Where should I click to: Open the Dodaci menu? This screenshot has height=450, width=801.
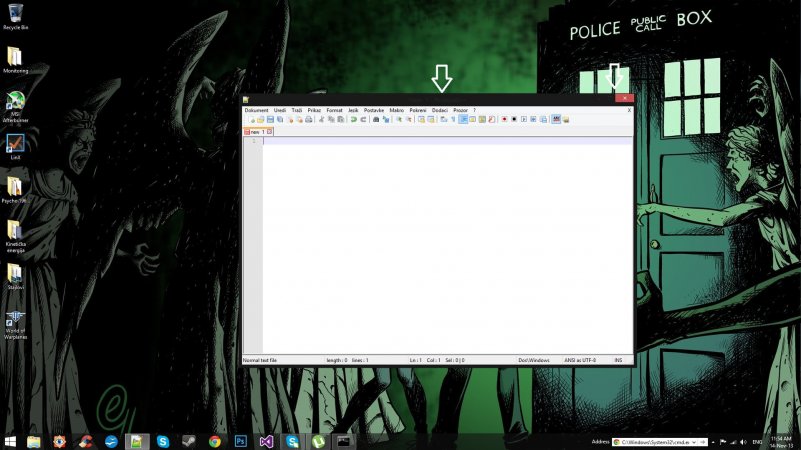[440, 110]
